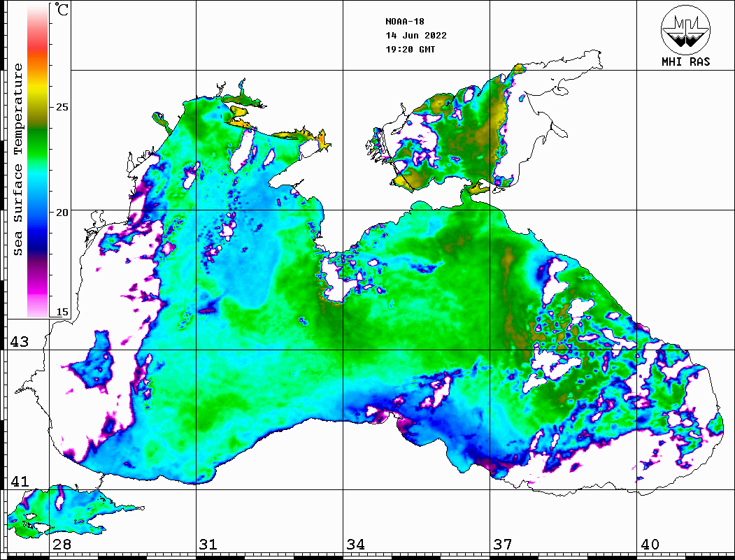735x560 pixels.
Task: Click longitude label 34
Action: (356, 545)
